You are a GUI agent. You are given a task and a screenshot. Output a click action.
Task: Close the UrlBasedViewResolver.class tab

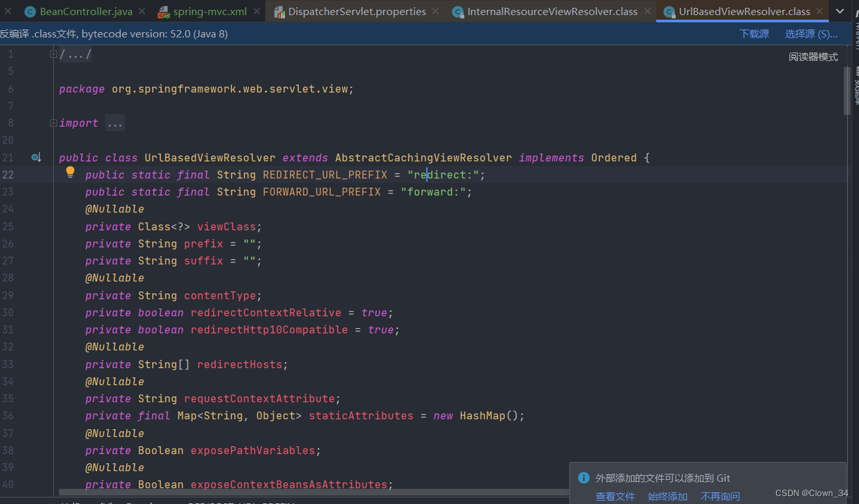[x=820, y=12]
